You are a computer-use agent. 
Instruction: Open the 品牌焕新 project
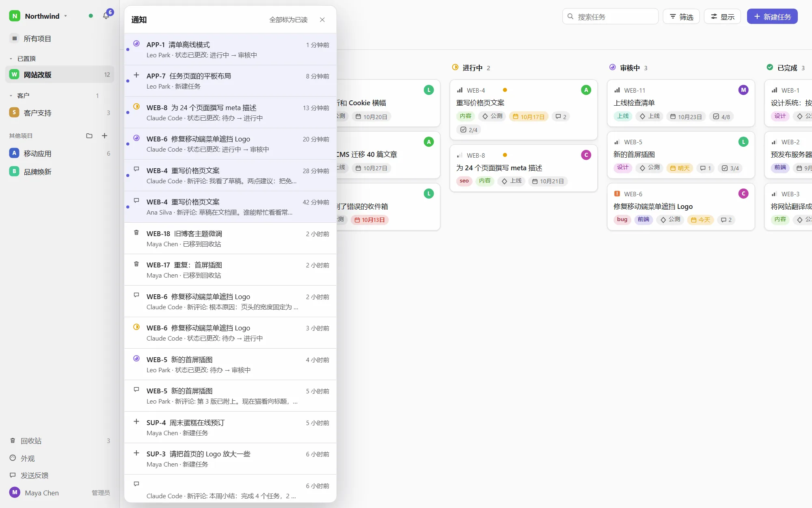click(x=60, y=172)
